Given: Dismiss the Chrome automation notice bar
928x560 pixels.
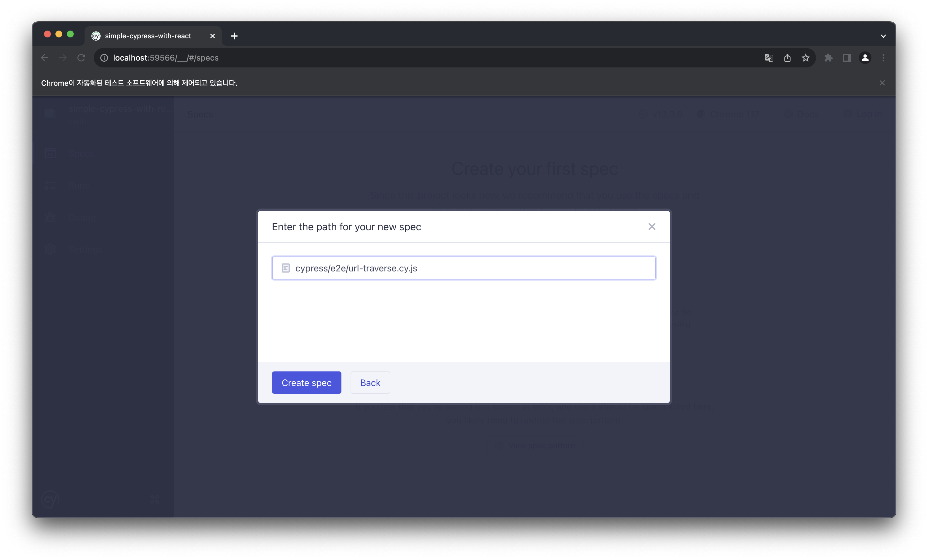Looking at the screenshot, I should [882, 83].
